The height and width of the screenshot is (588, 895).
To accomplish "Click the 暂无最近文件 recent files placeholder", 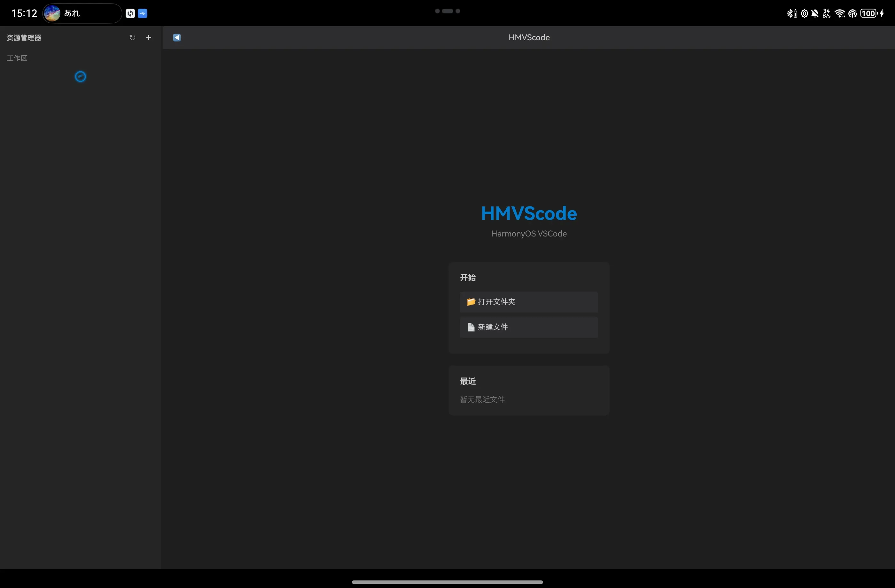I will 482,400.
